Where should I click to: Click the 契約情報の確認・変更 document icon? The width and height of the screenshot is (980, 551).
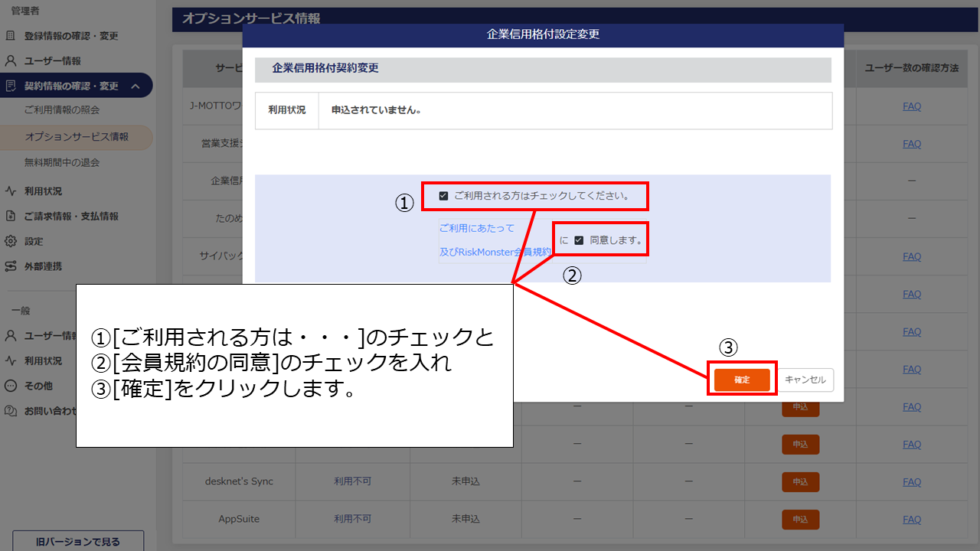[11, 86]
